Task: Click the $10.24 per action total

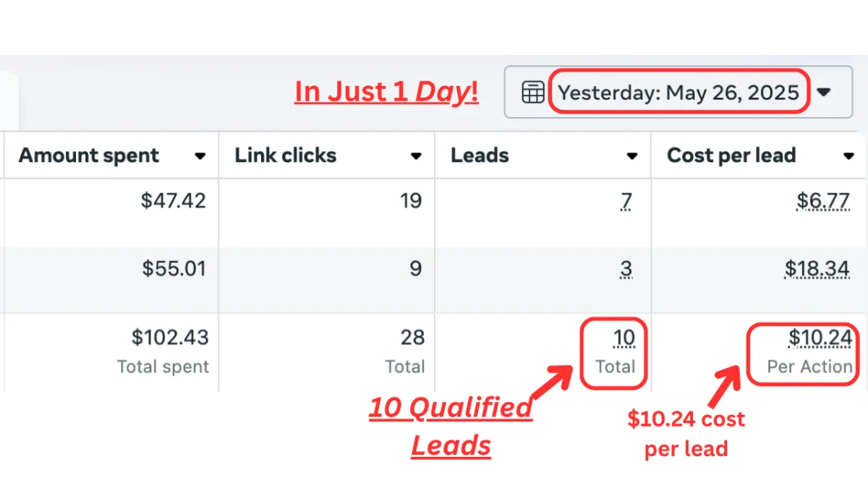Action: (820, 338)
